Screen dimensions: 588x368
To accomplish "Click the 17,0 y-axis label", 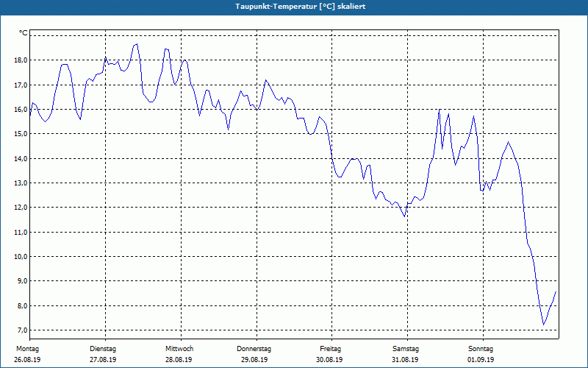I will point(21,85).
